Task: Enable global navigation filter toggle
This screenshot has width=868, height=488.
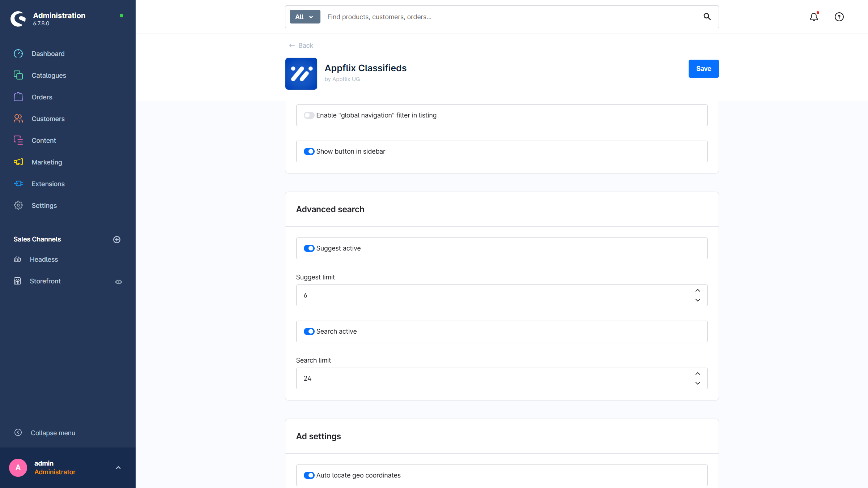Action: click(309, 115)
